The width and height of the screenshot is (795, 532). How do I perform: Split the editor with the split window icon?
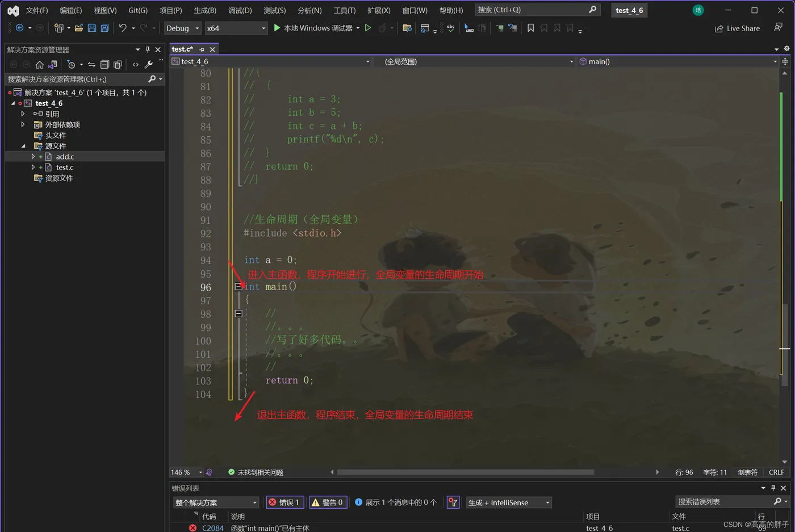[785, 61]
